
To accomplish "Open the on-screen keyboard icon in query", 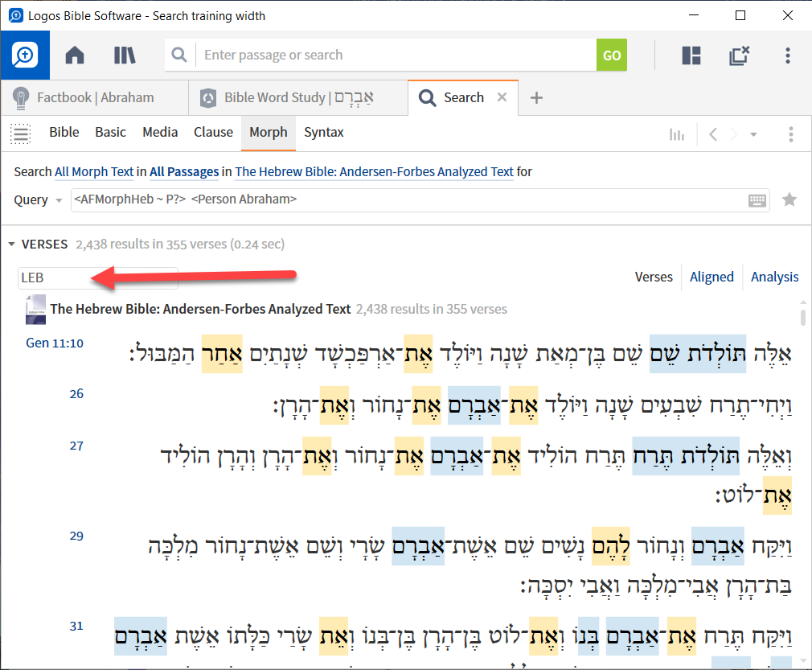I will click(757, 200).
